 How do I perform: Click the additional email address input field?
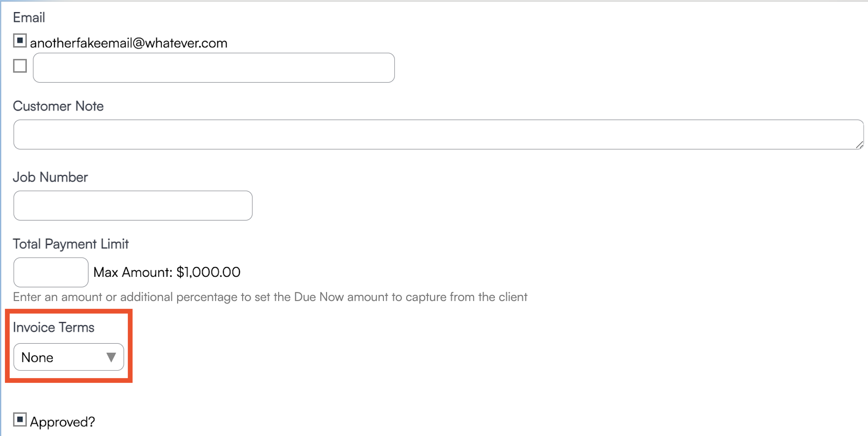[213, 68]
